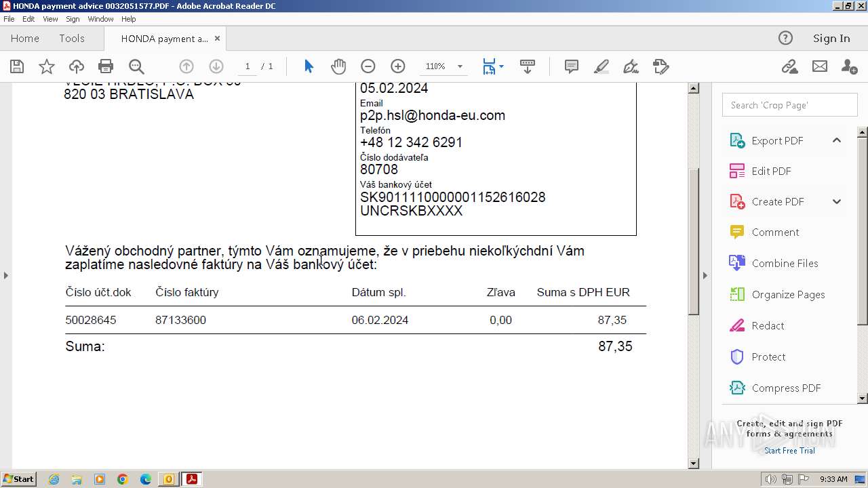Open the Protect tool
The height and width of the screenshot is (488, 868).
[768, 357]
